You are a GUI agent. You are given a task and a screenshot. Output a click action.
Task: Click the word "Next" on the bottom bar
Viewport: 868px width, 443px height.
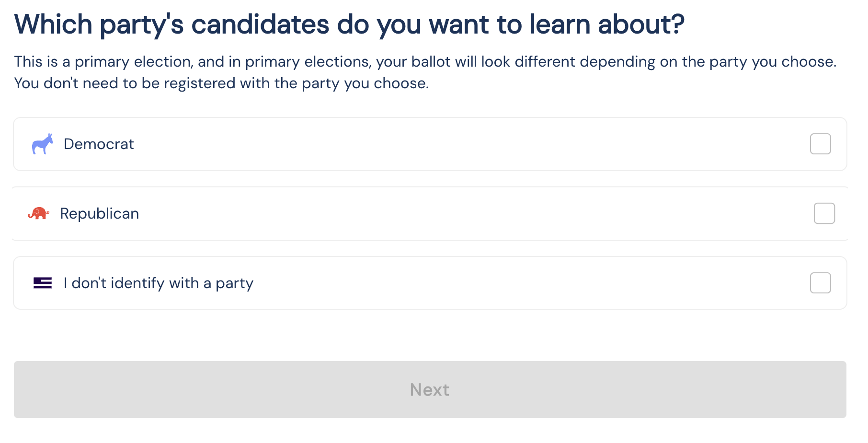click(x=430, y=389)
